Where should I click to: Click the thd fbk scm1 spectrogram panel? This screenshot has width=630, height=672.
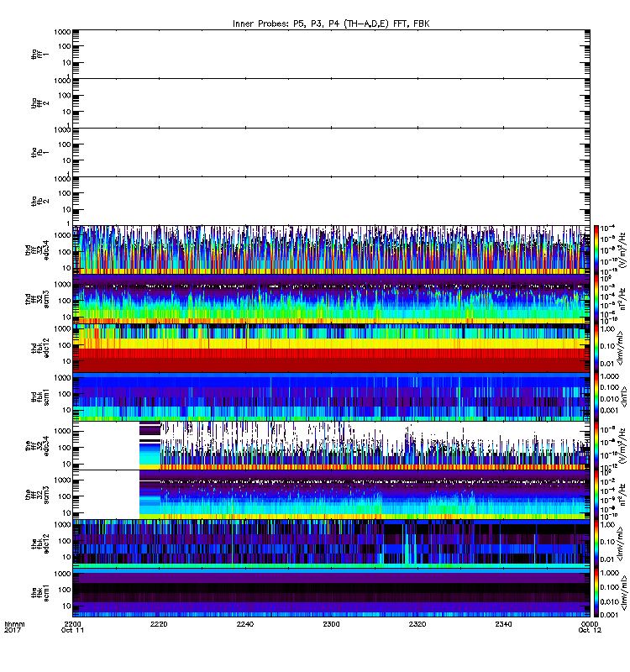[331, 397]
